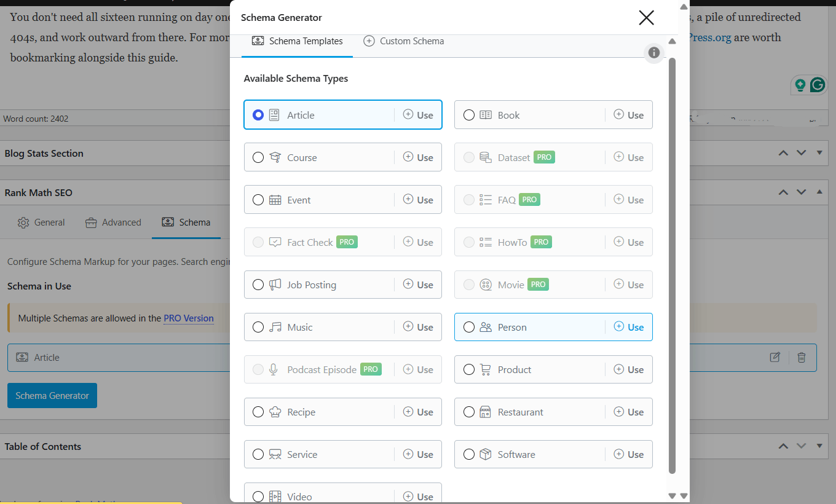This screenshot has height=504, width=836.
Task: Switch to Schema Templates tab
Action: (297, 41)
